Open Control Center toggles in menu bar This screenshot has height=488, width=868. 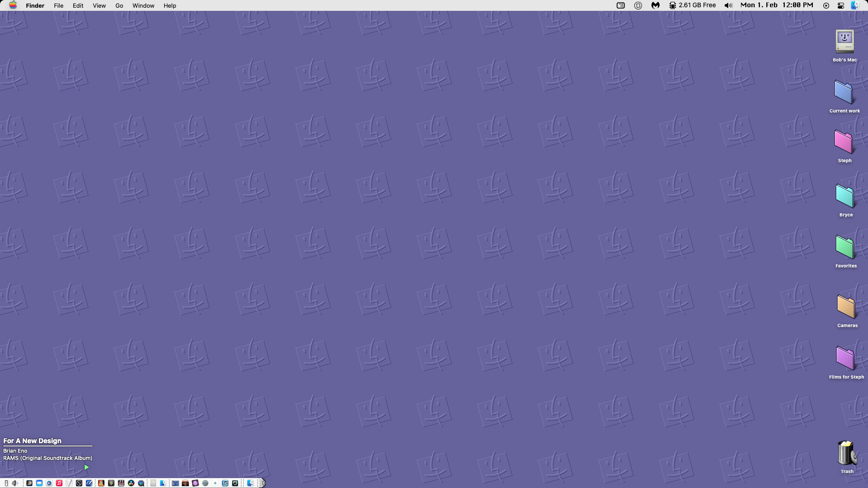pyautogui.click(x=840, y=5)
